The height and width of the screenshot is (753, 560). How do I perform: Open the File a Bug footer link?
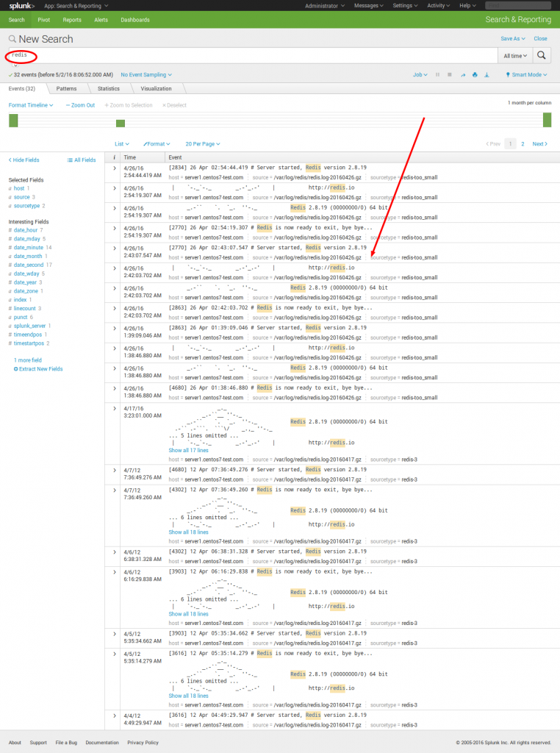click(66, 743)
